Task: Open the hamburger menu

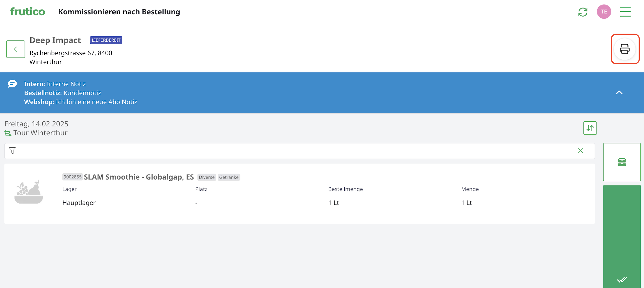Action: pos(625,12)
